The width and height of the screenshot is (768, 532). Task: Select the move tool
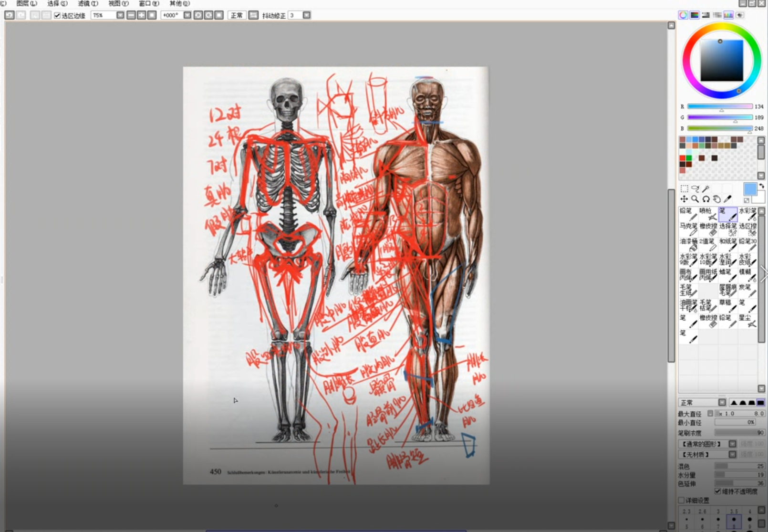pyautogui.click(x=684, y=199)
